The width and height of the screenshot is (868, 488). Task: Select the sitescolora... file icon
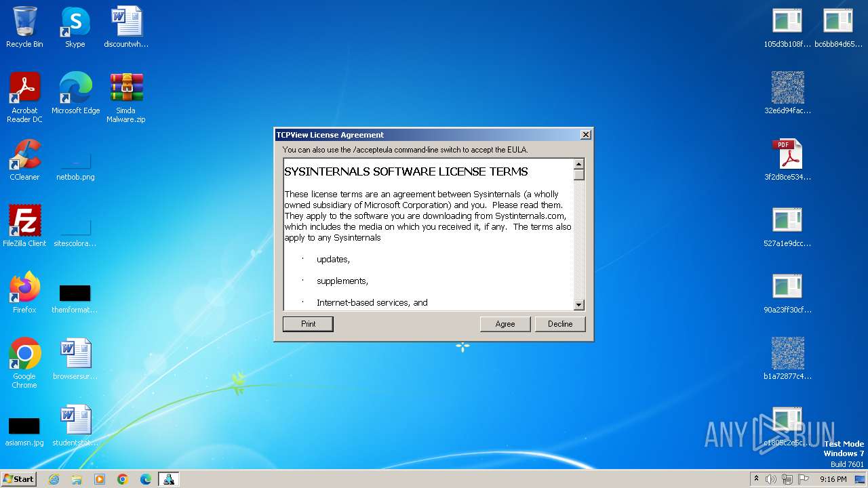(x=75, y=232)
